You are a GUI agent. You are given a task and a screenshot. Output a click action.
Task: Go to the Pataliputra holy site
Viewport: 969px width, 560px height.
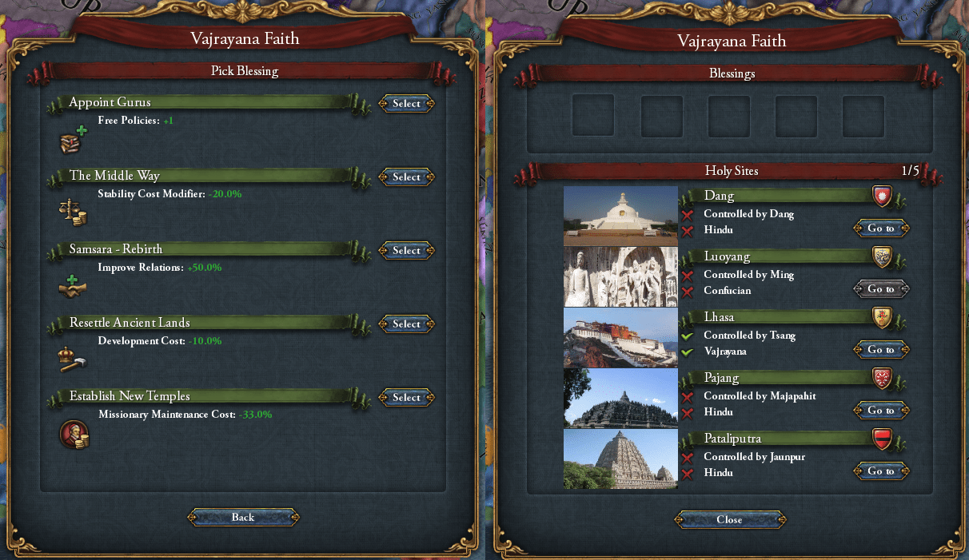coord(881,471)
